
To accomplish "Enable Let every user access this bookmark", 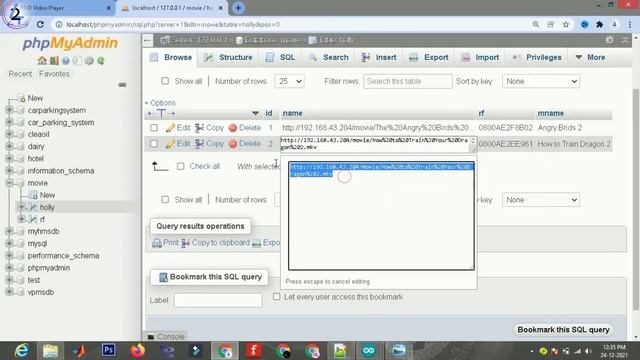I will (277, 296).
